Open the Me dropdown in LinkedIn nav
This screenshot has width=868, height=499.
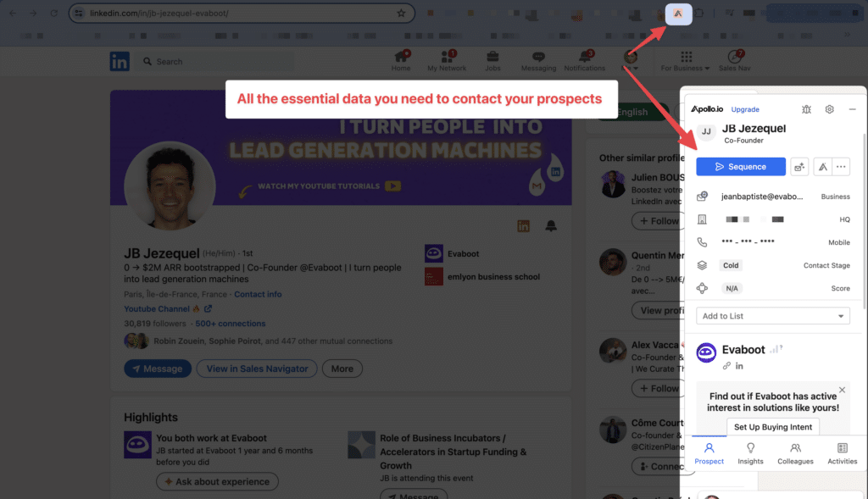pyautogui.click(x=631, y=61)
